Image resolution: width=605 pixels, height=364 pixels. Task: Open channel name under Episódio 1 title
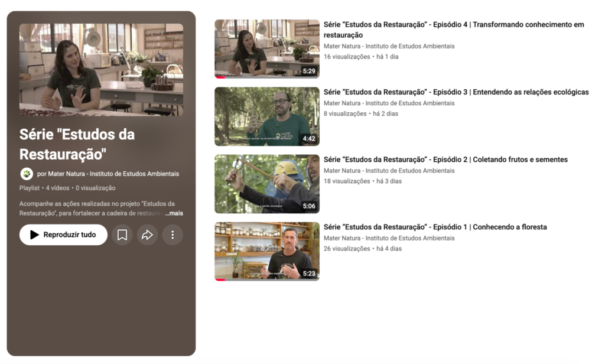point(389,238)
